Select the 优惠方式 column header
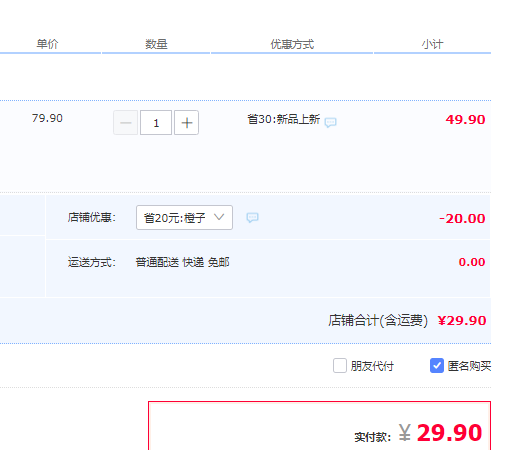Viewport: 505px width, 450px height. (x=292, y=44)
